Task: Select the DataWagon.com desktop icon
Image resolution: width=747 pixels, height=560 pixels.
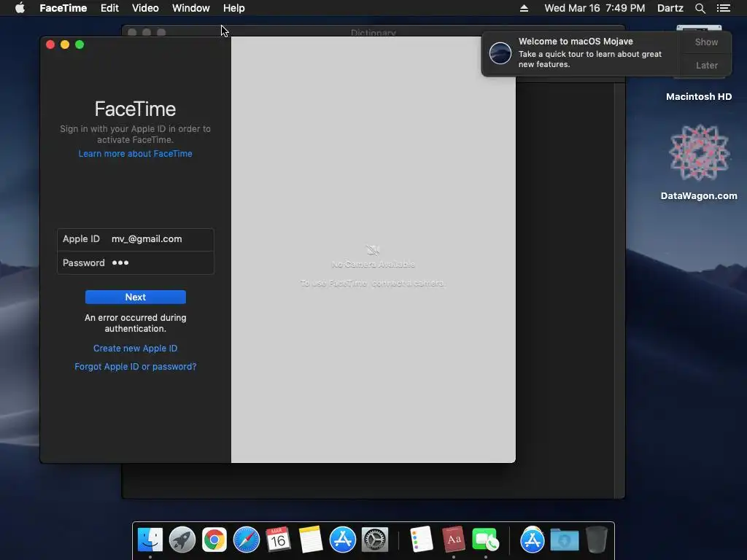Action: pos(699,152)
